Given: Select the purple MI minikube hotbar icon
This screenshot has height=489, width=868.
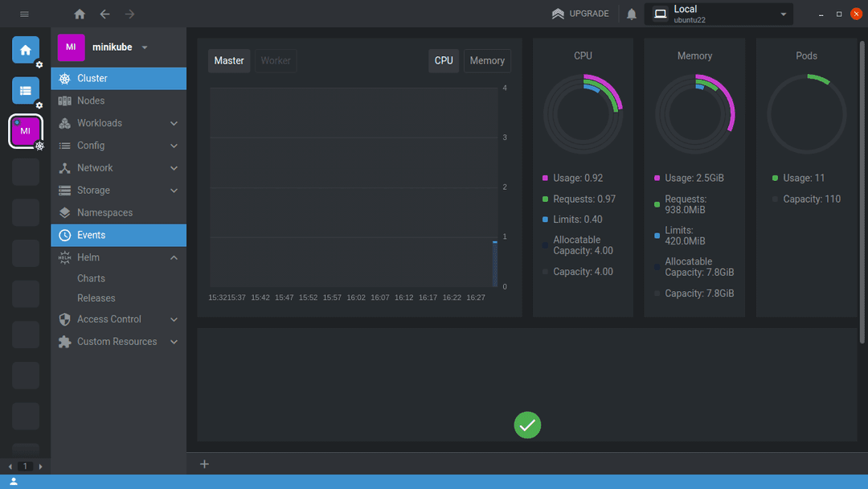Looking at the screenshot, I should point(25,130).
